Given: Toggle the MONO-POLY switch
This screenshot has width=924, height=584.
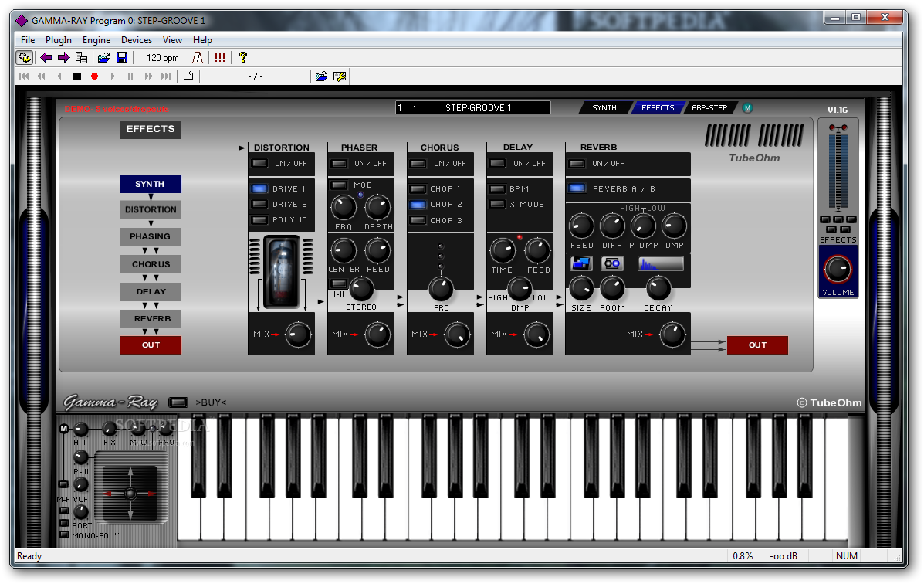Looking at the screenshot, I should (64, 535).
